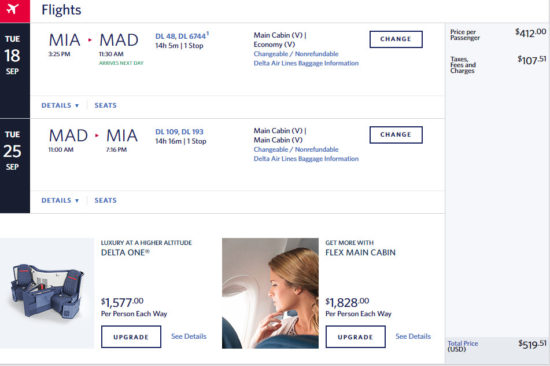Click the airplane icon beside Flights

coord(13,9)
